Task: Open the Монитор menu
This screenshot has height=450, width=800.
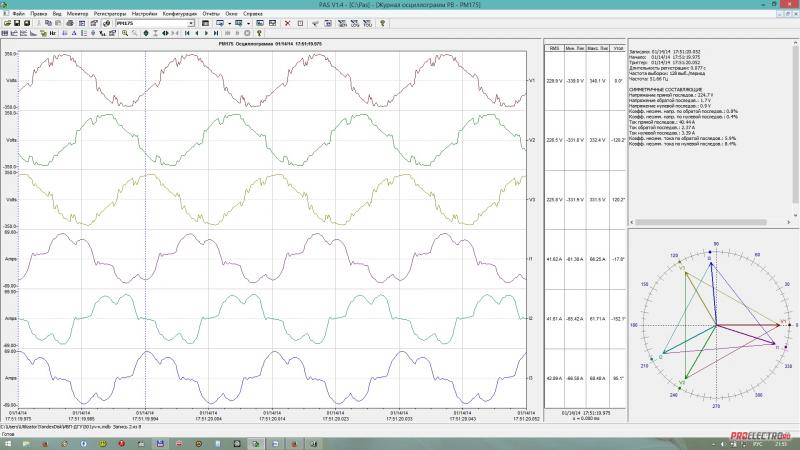Action: (78, 14)
